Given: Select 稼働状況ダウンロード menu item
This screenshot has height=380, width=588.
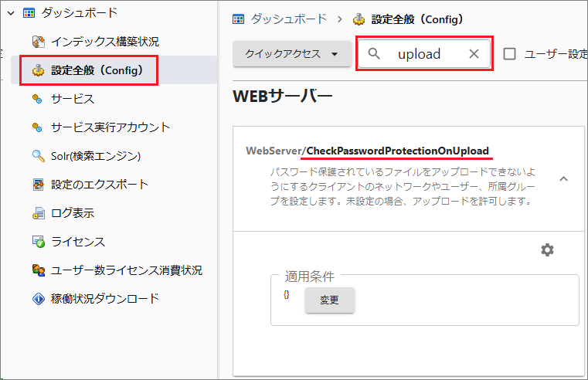Looking at the screenshot, I should (105, 299).
